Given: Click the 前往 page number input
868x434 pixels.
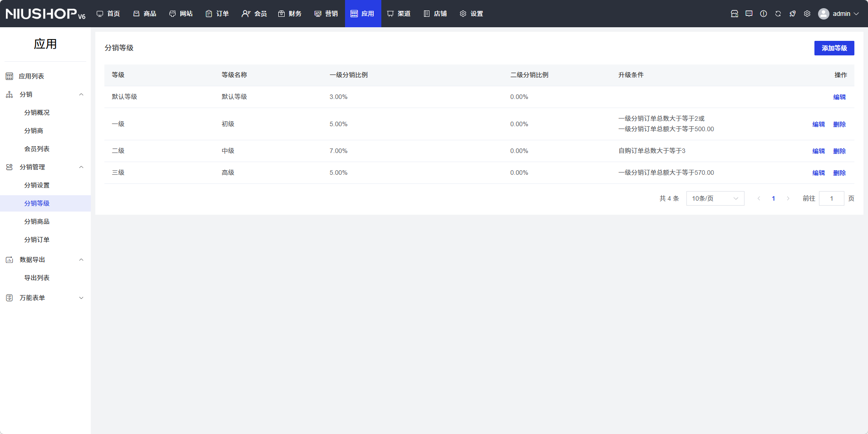Looking at the screenshot, I should pyautogui.click(x=831, y=198).
